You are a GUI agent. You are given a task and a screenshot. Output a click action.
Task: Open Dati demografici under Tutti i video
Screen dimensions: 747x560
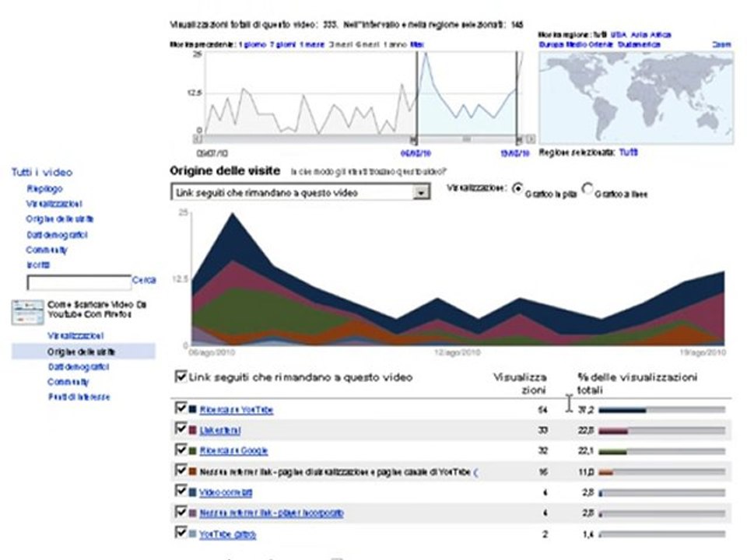[57, 235]
